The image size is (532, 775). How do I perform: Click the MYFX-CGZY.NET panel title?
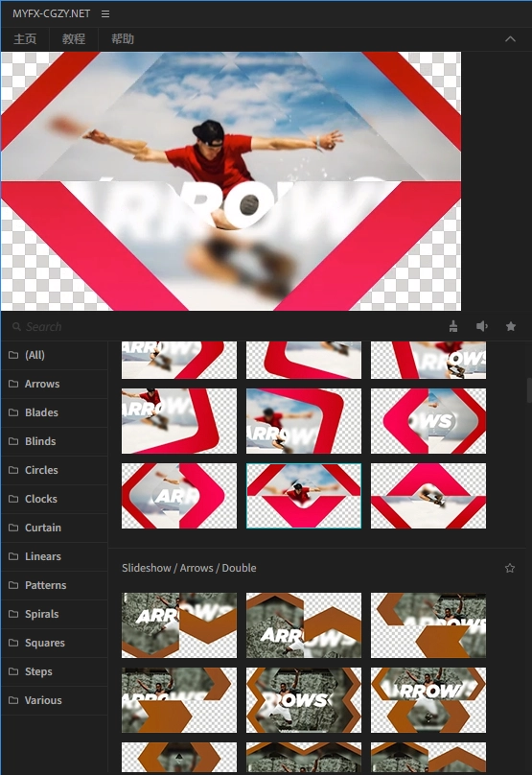point(52,13)
